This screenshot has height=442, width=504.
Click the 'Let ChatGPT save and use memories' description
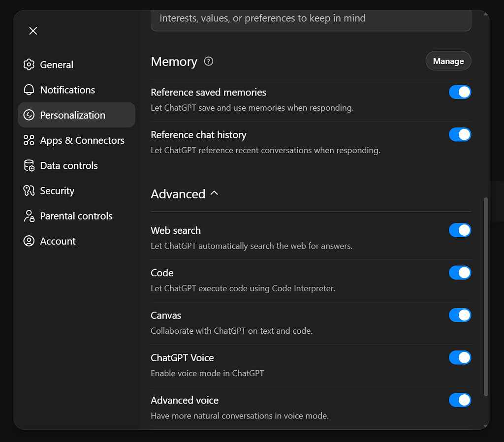(x=252, y=108)
